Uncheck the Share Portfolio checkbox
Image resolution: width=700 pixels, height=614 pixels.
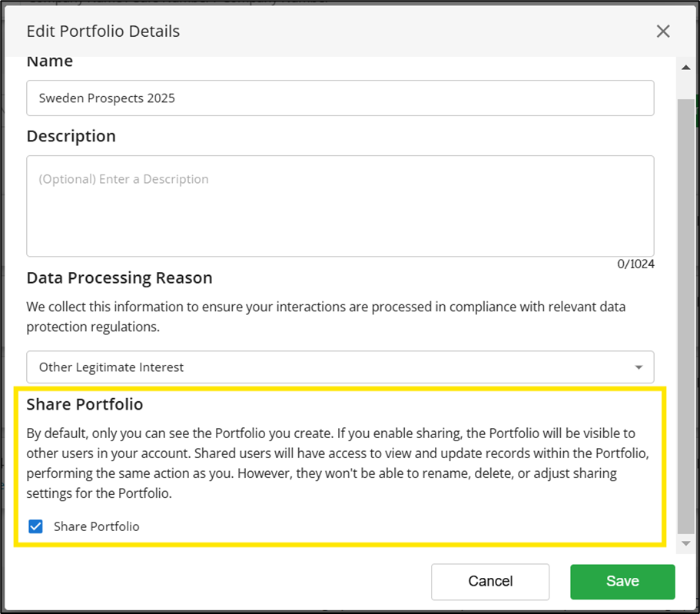coord(35,526)
